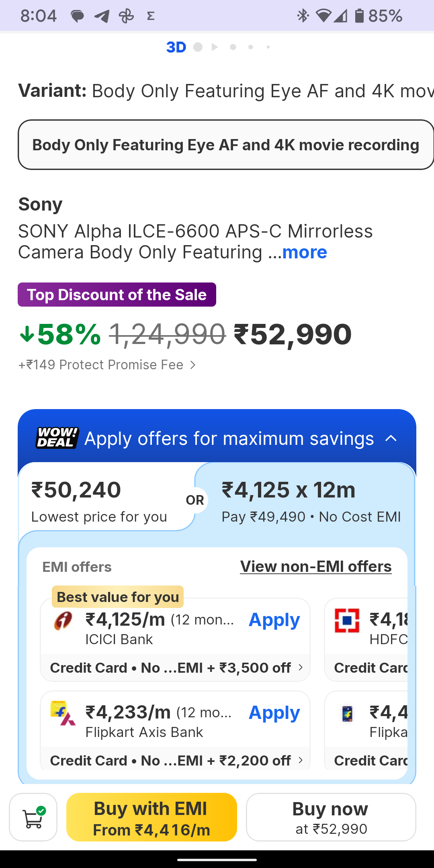Tap the HDFC Bank logo
This screenshot has height=868, width=434.
[347, 621]
